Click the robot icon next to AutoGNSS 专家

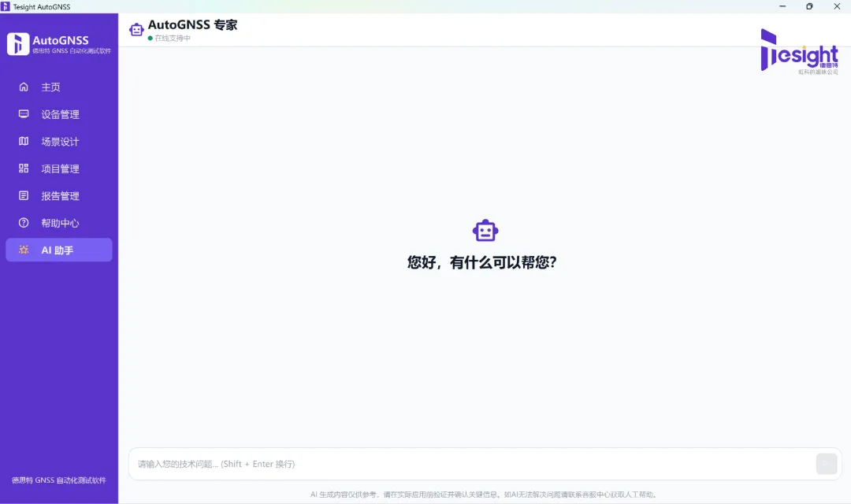pos(136,29)
